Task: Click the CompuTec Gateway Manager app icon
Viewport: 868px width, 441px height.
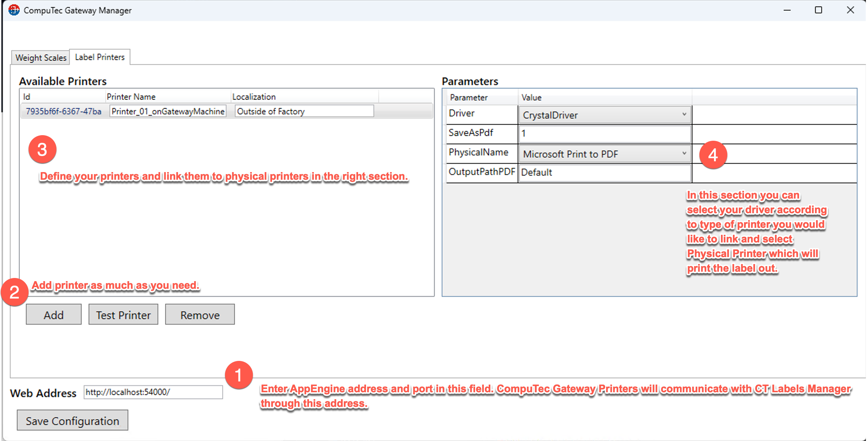Action: [x=14, y=10]
